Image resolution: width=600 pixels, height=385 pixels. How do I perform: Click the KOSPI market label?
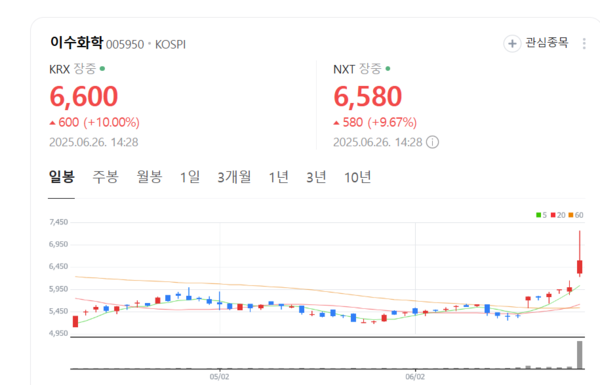(x=170, y=45)
